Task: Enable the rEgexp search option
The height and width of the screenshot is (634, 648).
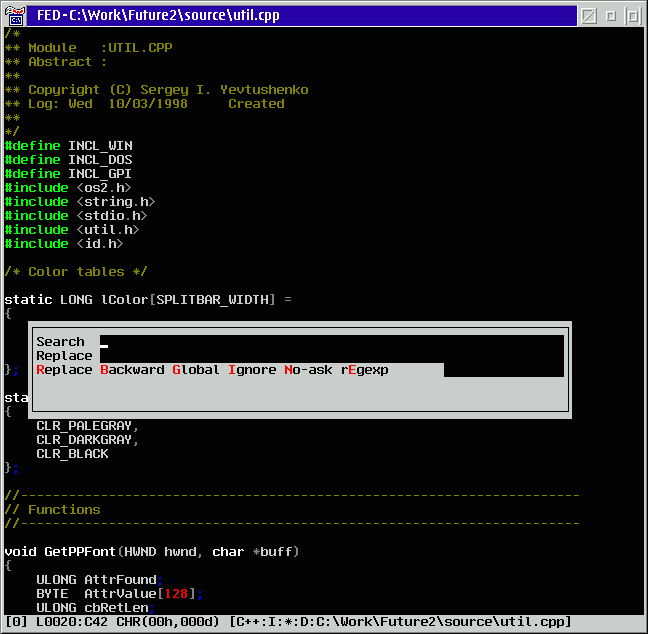Action: click(364, 369)
